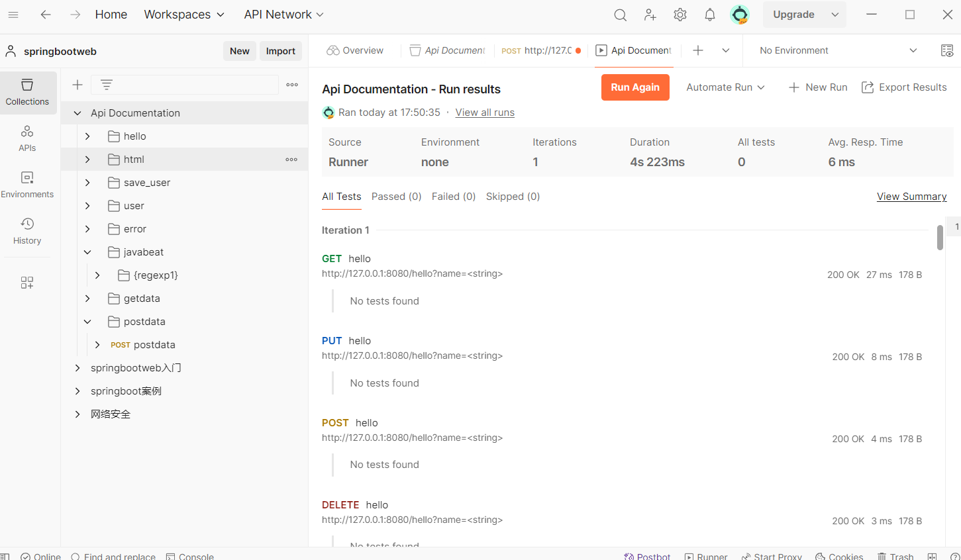Select the All Tests filter tab
Image resolution: width=961 pixels, height=560 pixels.
342,197
